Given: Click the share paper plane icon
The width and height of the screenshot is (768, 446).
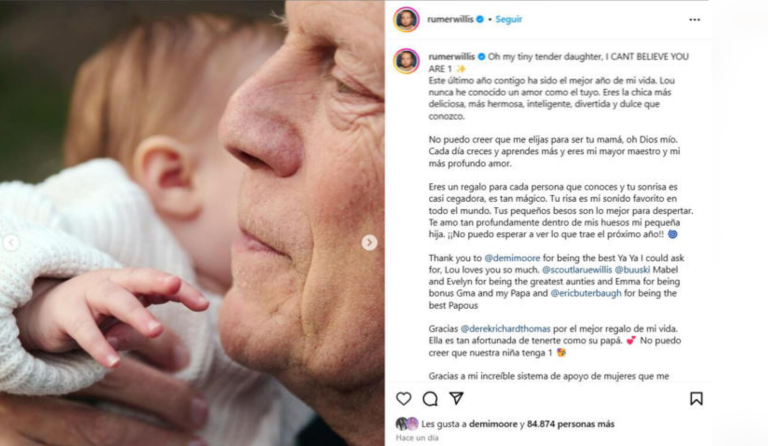Looking at the screenshot, I should (456, 398).
